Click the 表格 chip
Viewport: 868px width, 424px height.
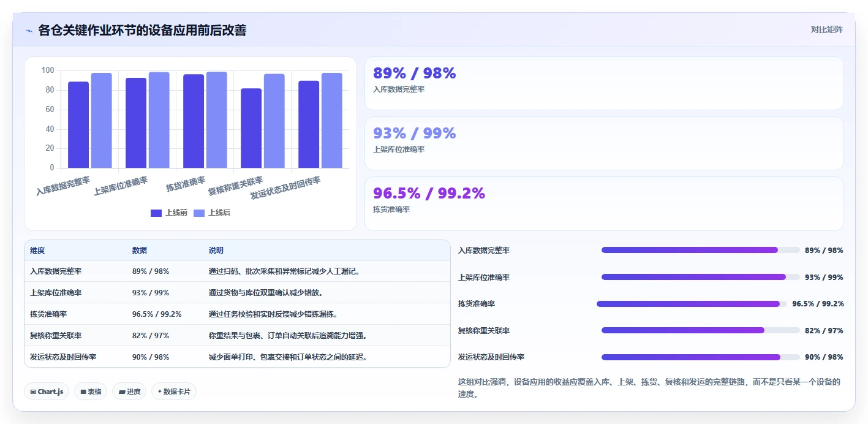coord(91,392)
